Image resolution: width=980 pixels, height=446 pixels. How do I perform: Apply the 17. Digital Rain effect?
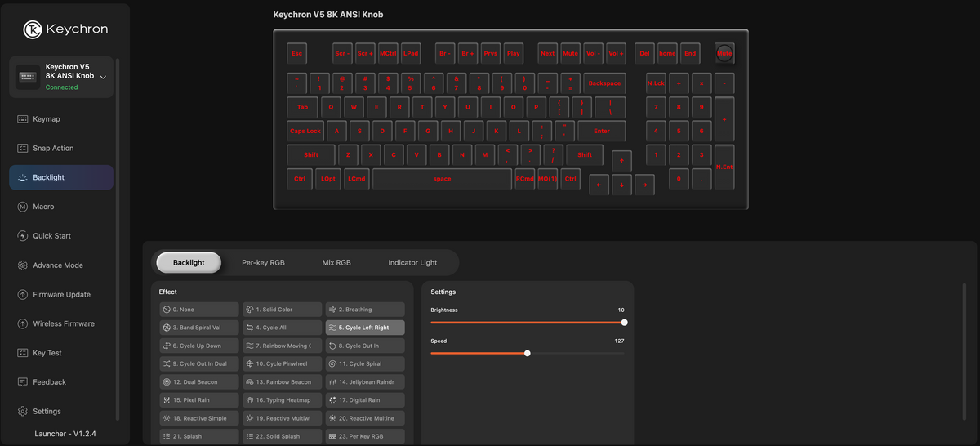coord(365,400)
